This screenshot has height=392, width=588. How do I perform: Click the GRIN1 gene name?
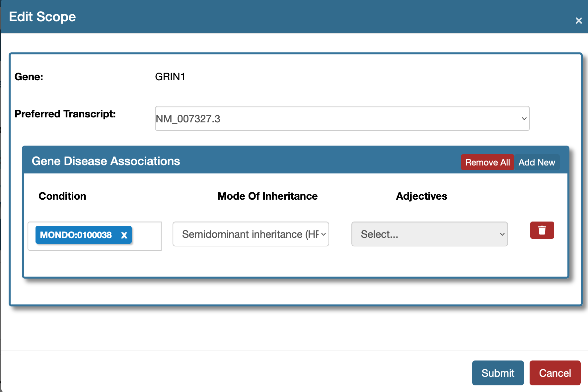click(170, 77)
